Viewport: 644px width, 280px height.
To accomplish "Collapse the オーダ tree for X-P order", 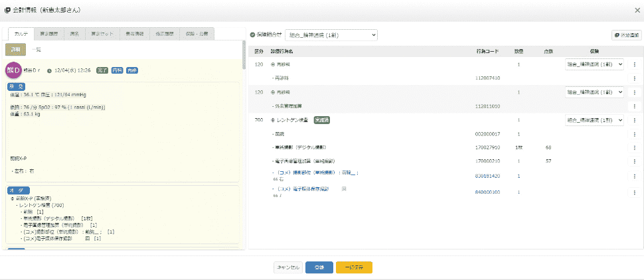I will [13, 198].
